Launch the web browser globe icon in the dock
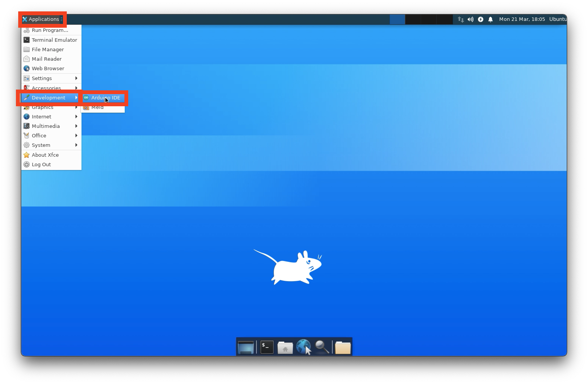The image size is (588, 384). pos(303,346)
